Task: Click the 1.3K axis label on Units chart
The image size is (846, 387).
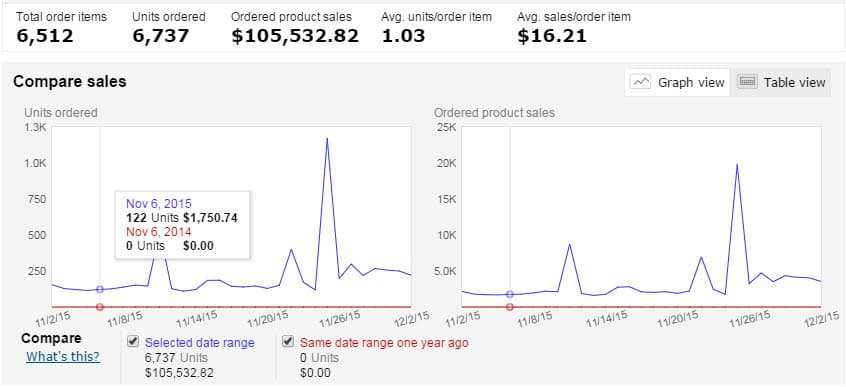Action: tap(36, 127)
